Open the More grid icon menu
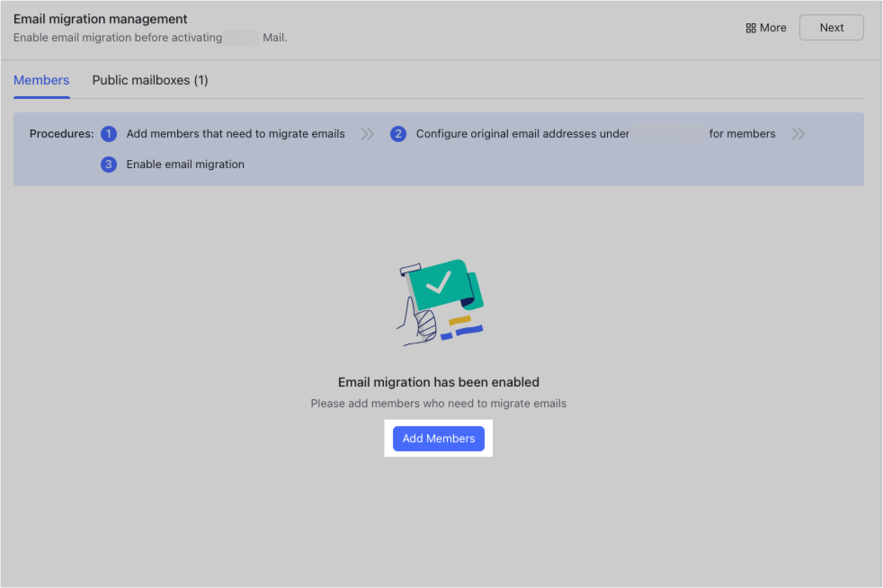Viewport: 883px width, 588px height. pos(765,27)
